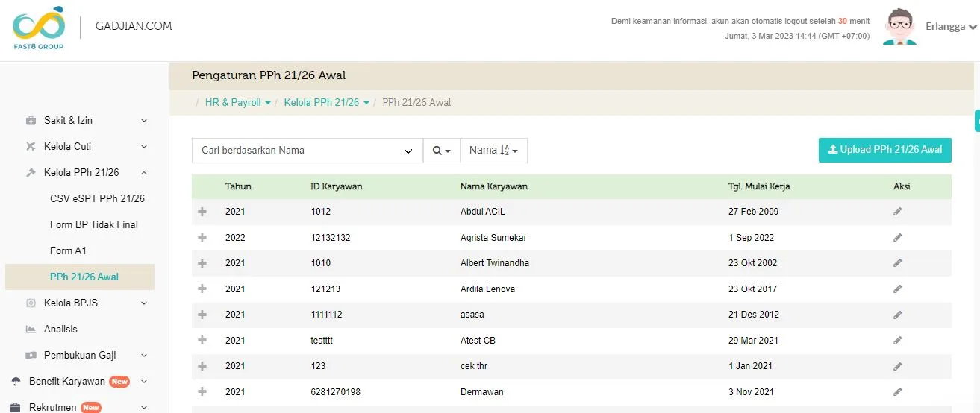Open the Cari berdasarkan Nama dropdown
This screenshot has height=413, width=980.
tap(307, 151)
